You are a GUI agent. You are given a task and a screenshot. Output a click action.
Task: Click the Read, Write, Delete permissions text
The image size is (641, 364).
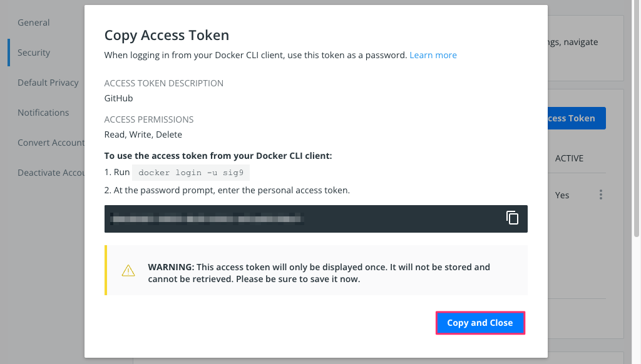click(x=143, y=134)
